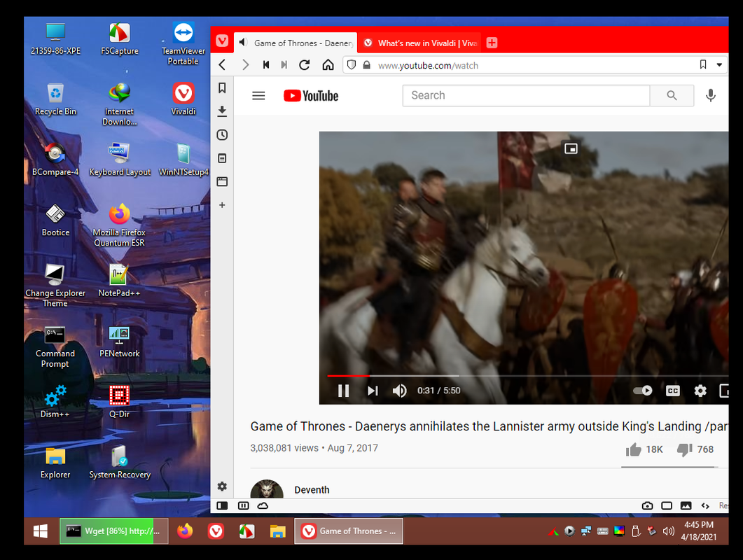Like the video with thumbs up
The height and width of the screenshot is (560, 743).
click(633, 449)
